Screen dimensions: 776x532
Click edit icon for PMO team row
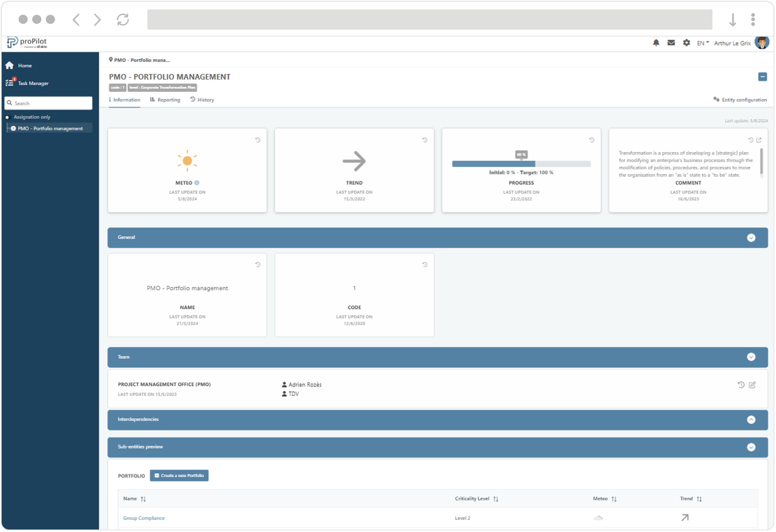click(752, 385)
